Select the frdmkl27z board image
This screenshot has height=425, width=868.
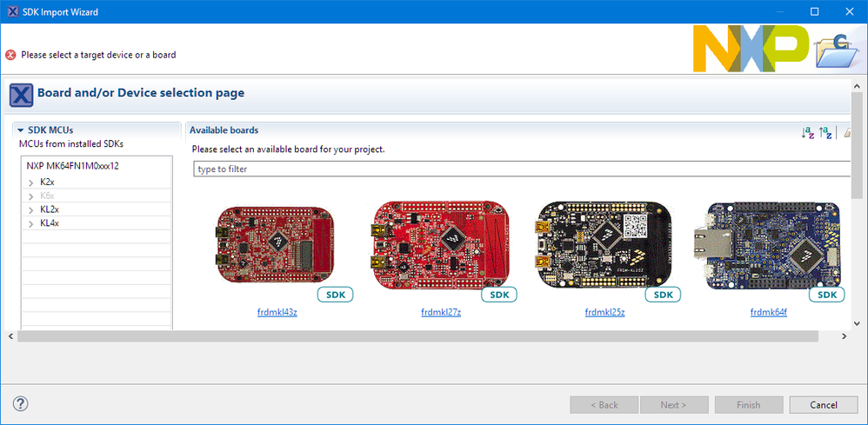[x=441, y=244]
